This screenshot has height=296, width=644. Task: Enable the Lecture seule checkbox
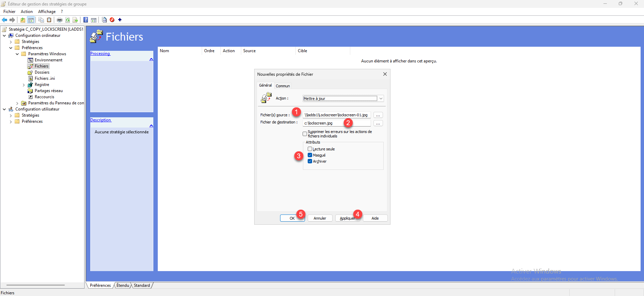click(310, 149)
